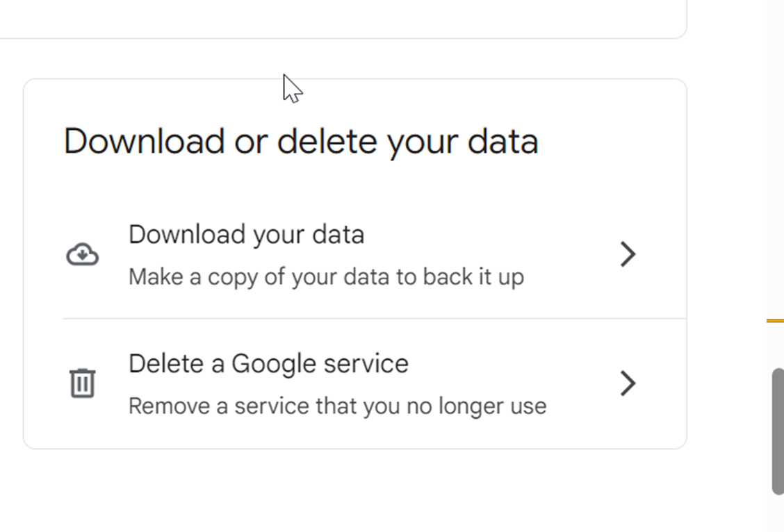
Task: Click the "Download or delete your data" heading
Action: tap(301, 142)
